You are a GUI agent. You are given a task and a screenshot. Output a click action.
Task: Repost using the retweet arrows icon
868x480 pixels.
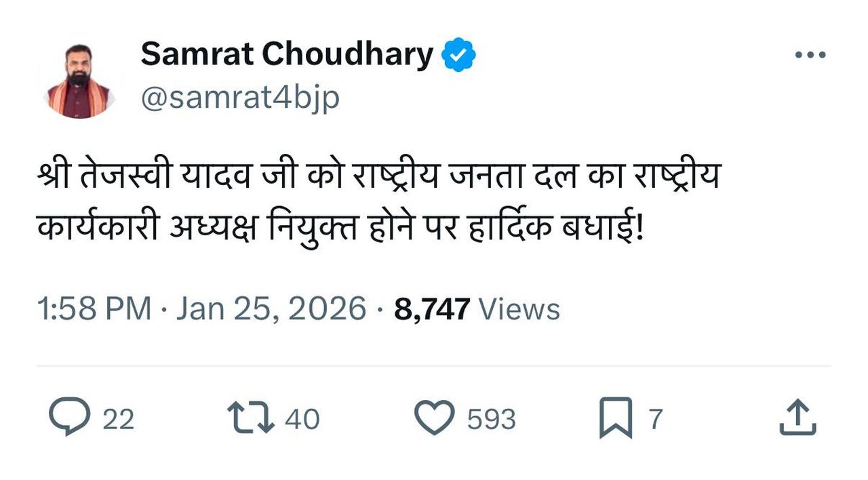coord(251,418)
